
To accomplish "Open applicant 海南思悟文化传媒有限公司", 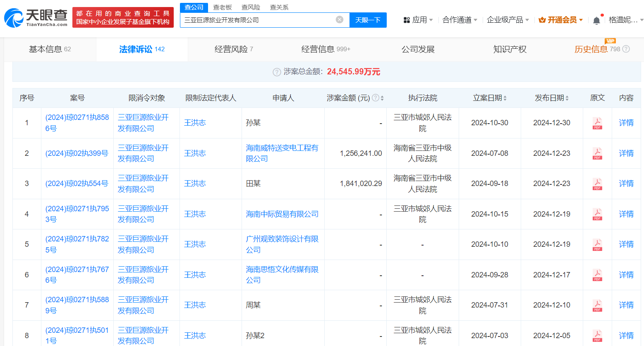I will [x=282, y=275].
